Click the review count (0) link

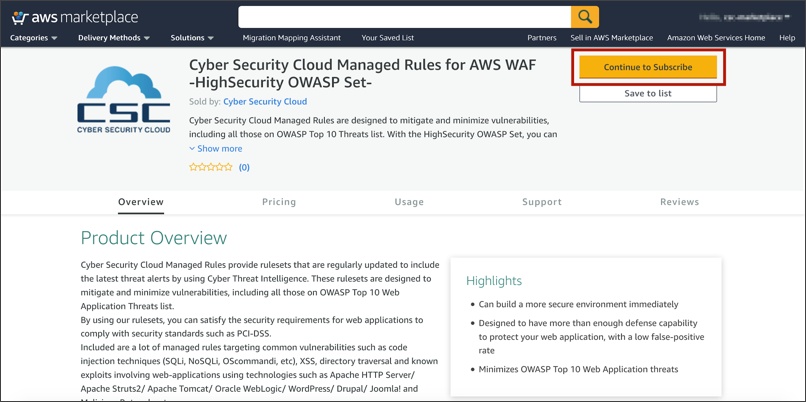coord(244,167)
